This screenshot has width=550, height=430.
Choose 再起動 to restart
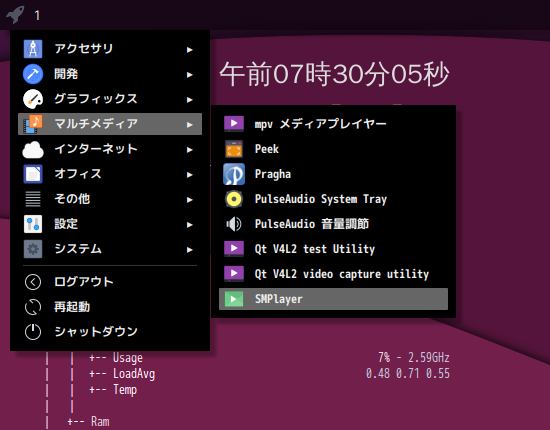point(110,307)
